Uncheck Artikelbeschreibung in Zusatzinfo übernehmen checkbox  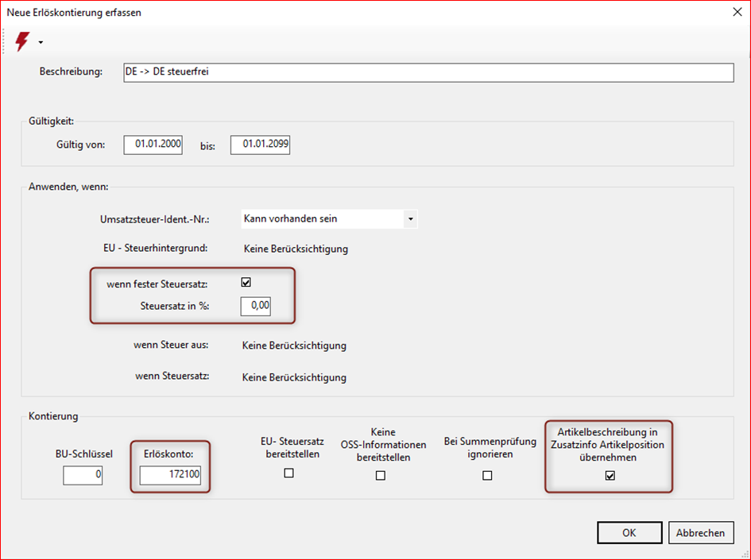point(610,476)
